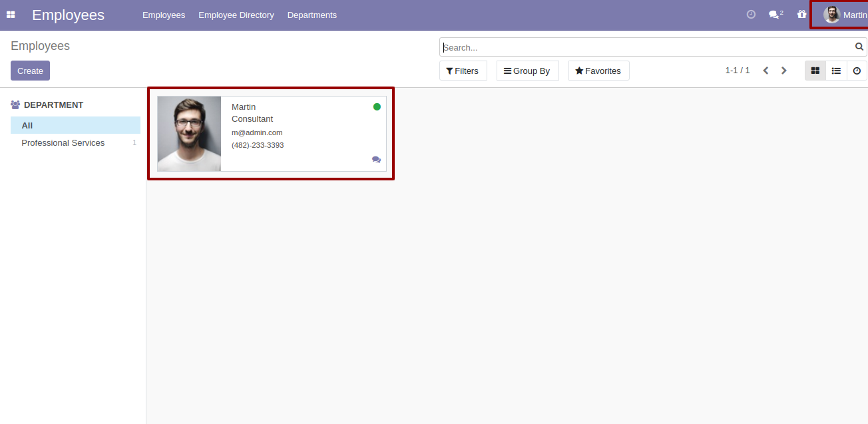The image size is (868, 424).
Task: Click the Employees breadcrumb heading
Action: 40,46
